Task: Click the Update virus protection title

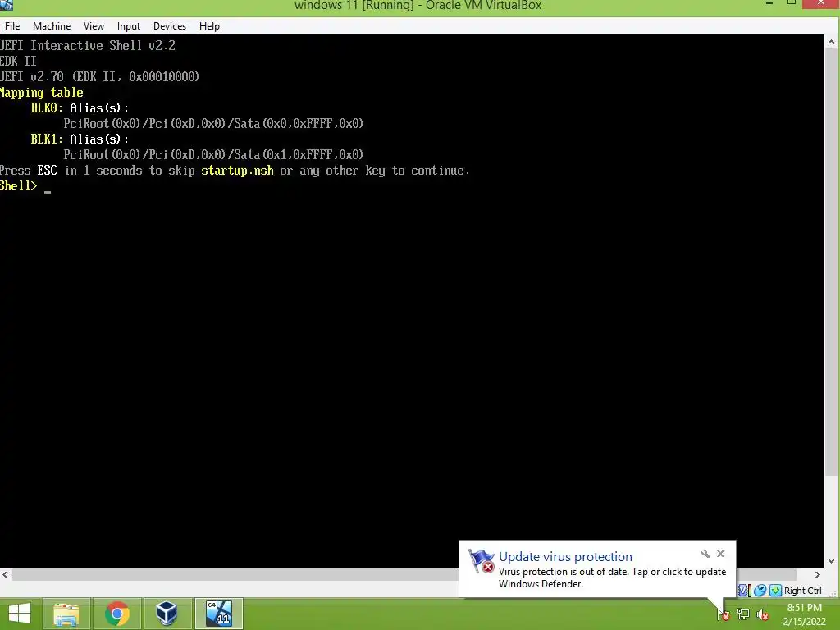Action: [x=565, y=557]
